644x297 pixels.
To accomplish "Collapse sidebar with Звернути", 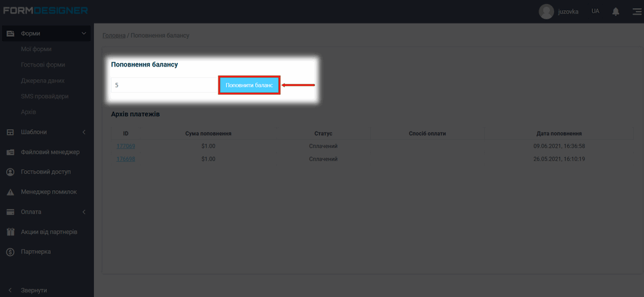I will click(x=34, y=290).
